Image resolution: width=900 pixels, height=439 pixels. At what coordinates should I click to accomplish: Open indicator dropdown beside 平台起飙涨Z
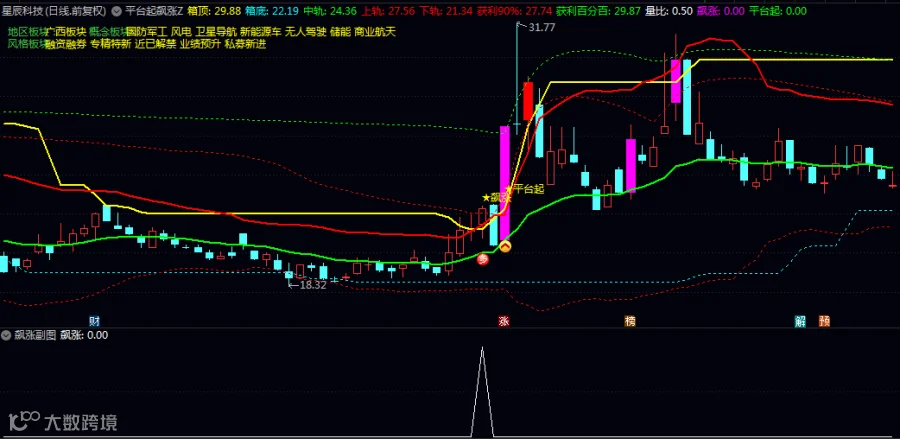118,11
